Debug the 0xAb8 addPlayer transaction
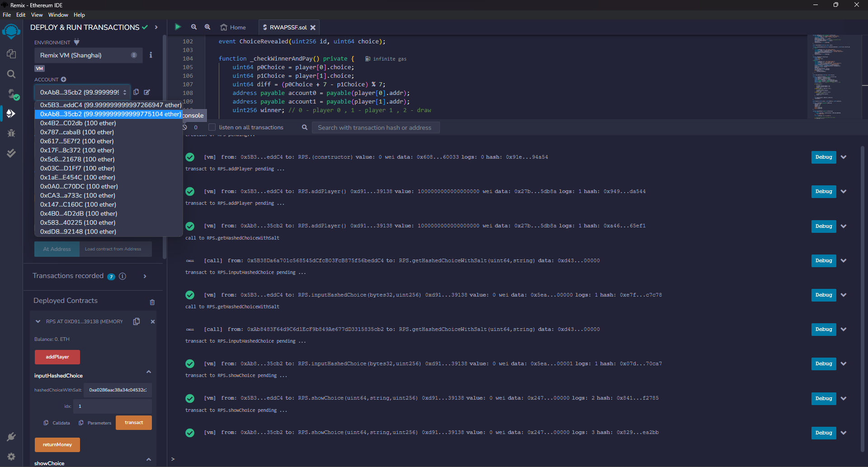Image resolution: width=868 pixels, height=467 pixels. click(824, 226)
